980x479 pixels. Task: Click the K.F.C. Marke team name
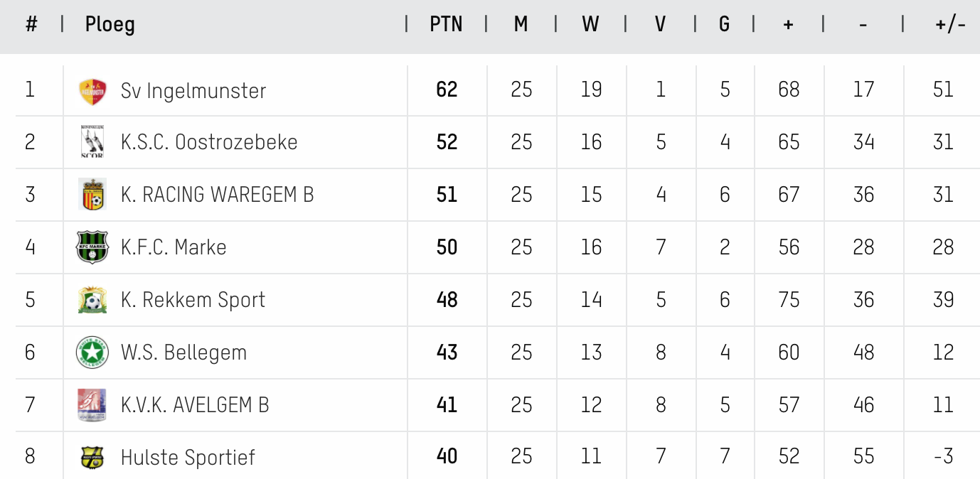[x=174, y=247]
